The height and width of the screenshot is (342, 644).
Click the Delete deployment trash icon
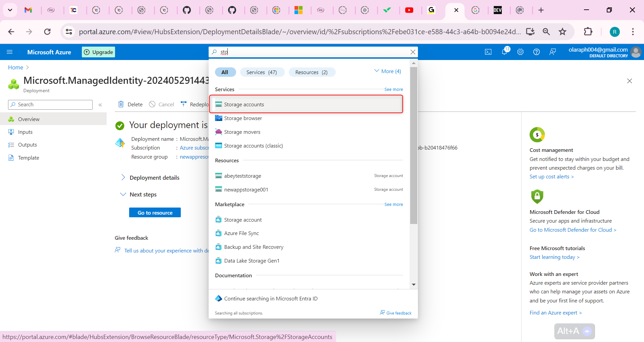[x=121, y=104]
